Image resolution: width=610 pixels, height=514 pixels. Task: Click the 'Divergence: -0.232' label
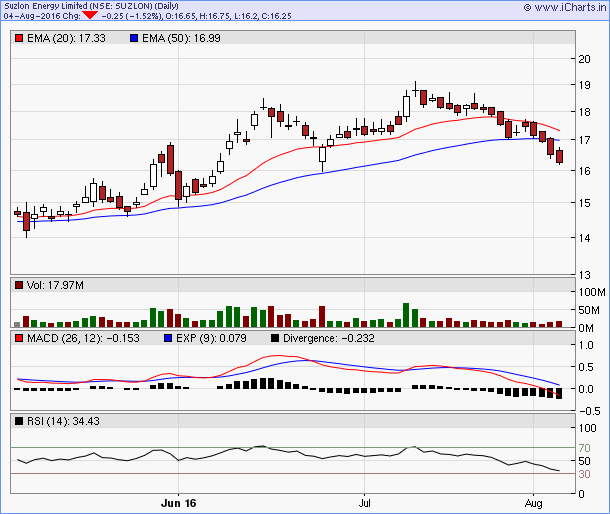click(x=329, y=338)
